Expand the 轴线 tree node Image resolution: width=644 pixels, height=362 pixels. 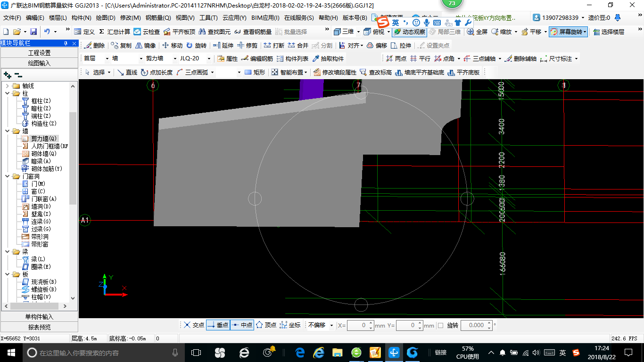click(x=8, y=86)
